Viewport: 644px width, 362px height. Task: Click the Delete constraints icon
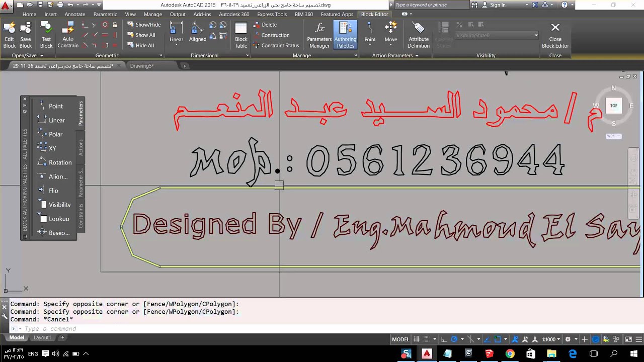(x=266, y=25)
